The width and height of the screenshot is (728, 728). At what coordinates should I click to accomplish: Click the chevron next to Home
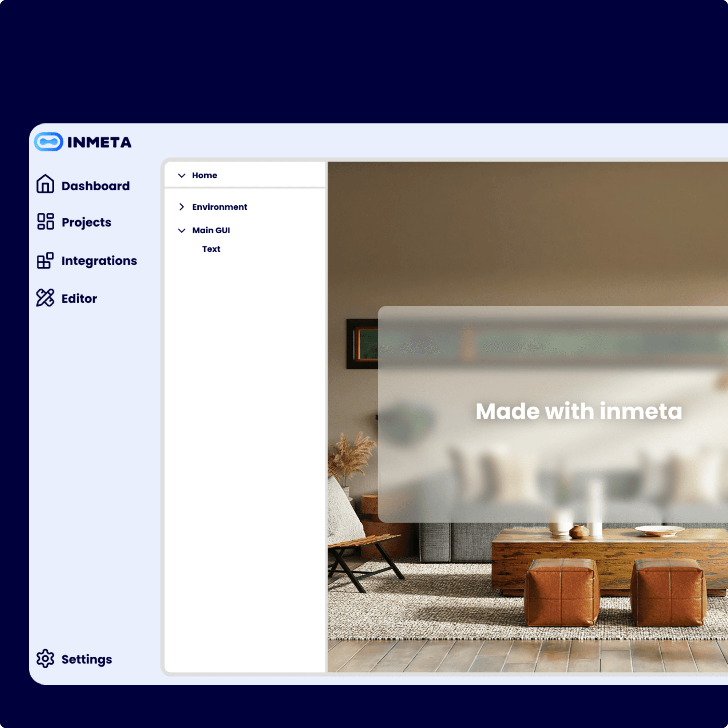[x=182, y=175]
